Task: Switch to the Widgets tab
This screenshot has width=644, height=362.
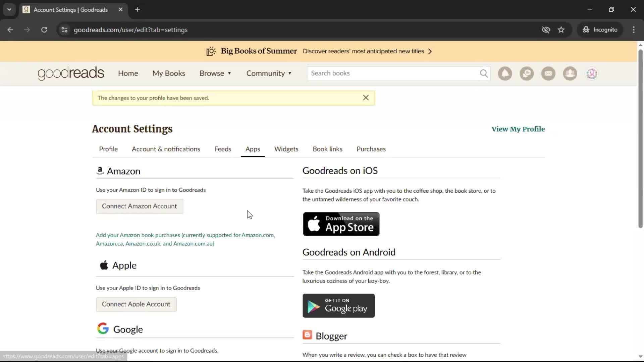Action: [286, 149]
